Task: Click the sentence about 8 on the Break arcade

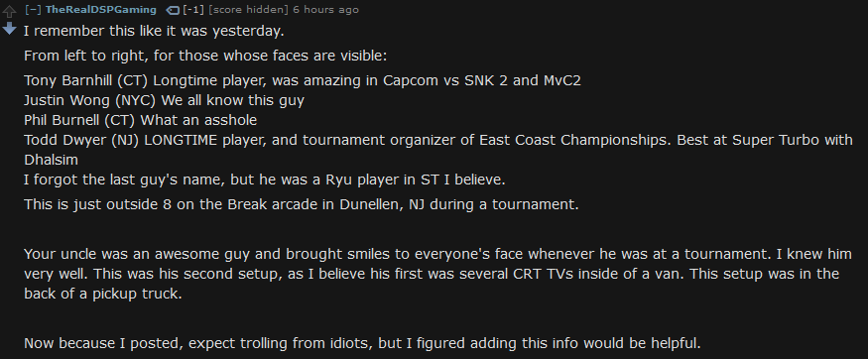Action: click(302, 204)
